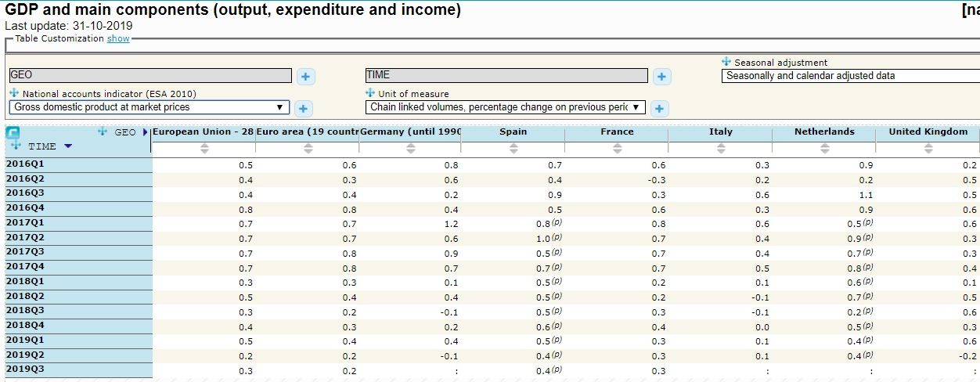Viewport: 980px width, 382px height.
Task: Select the Italy column header
Action: point(720,132)
